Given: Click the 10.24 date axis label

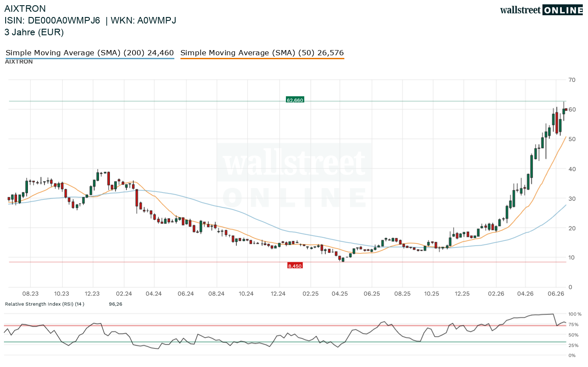Looking at the screenshot, I should pos(247,294).
